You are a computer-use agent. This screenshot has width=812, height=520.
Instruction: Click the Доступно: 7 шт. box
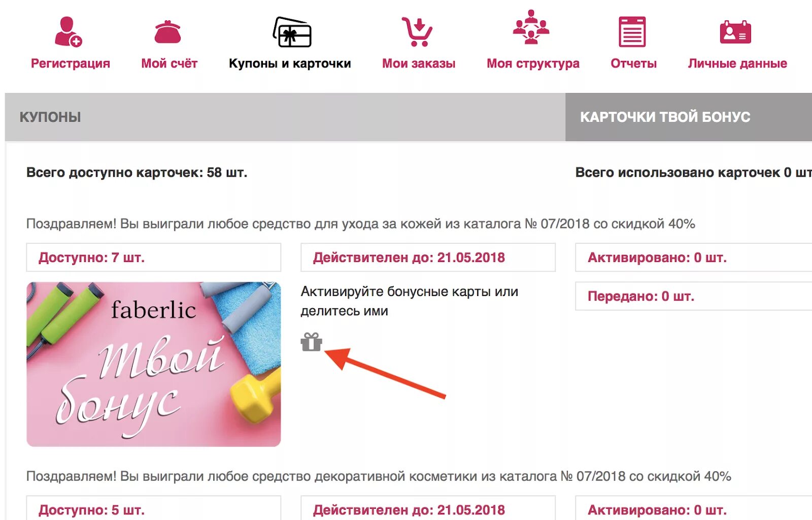(x=154, y=257)
